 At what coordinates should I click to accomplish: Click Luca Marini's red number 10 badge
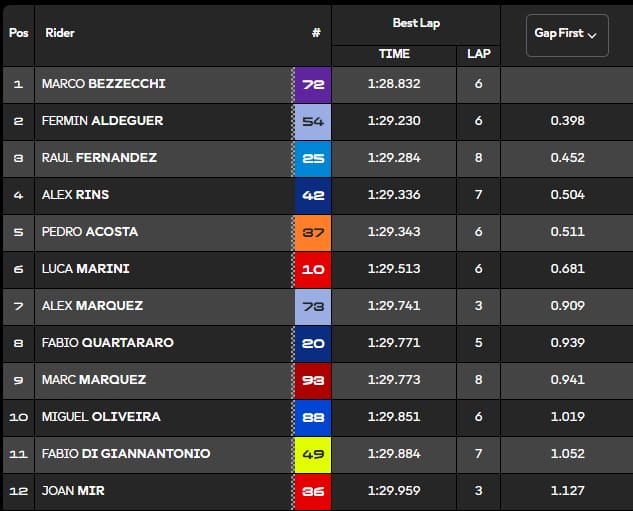(x=313, y=269)
